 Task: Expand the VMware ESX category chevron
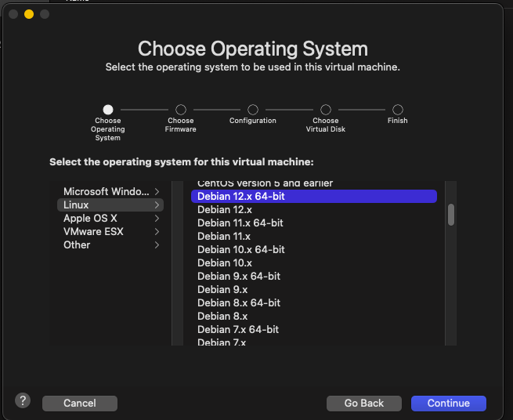pos(157,232)
